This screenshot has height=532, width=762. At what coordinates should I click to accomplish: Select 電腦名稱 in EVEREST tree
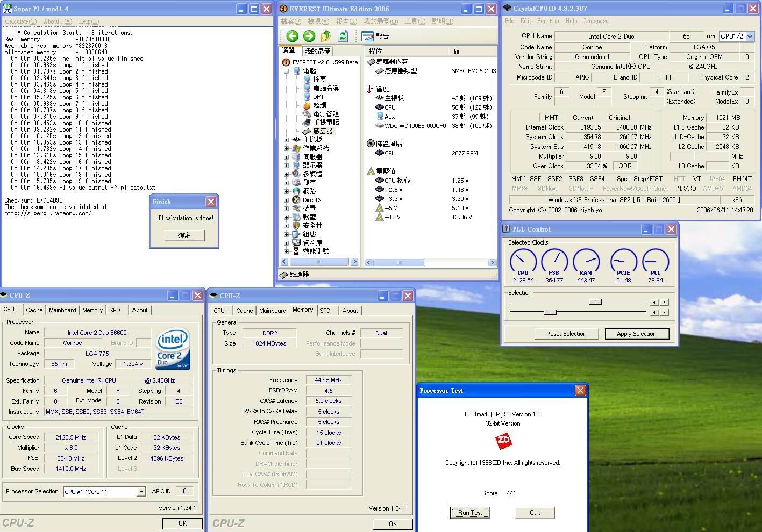pyautogui.click(x=326, y=88)
